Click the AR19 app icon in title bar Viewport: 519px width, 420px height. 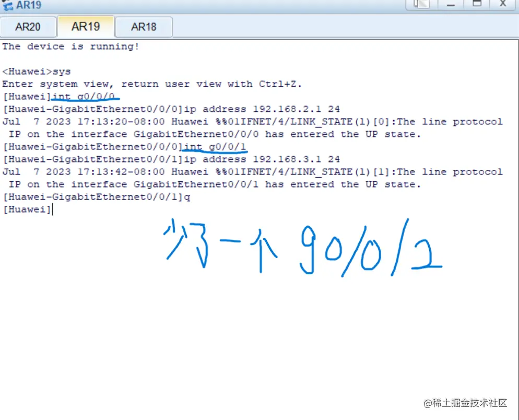pos(7,5)
